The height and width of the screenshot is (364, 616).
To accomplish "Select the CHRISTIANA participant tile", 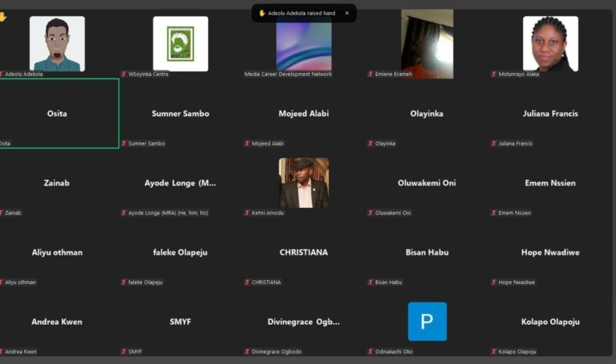I will 303,252.
